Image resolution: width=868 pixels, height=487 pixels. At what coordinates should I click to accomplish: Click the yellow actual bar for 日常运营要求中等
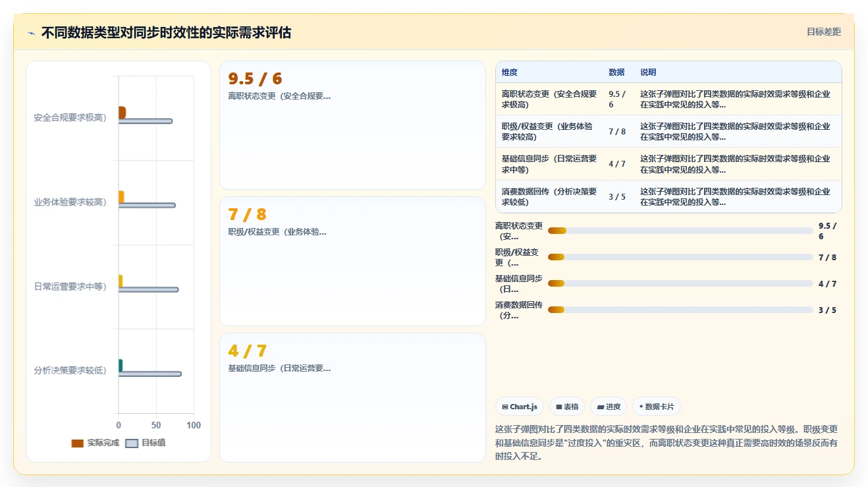pos(121,281)
